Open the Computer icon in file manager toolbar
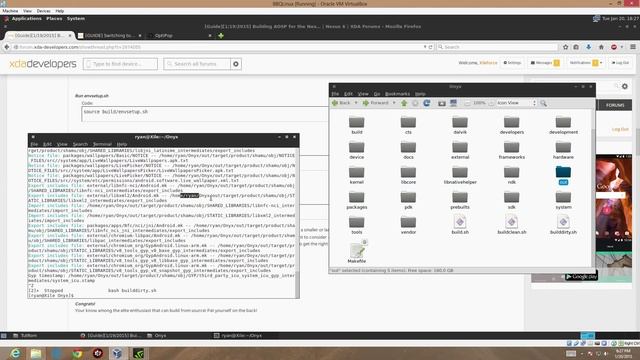Screen dimensions: 640x360 pos(453,103)
